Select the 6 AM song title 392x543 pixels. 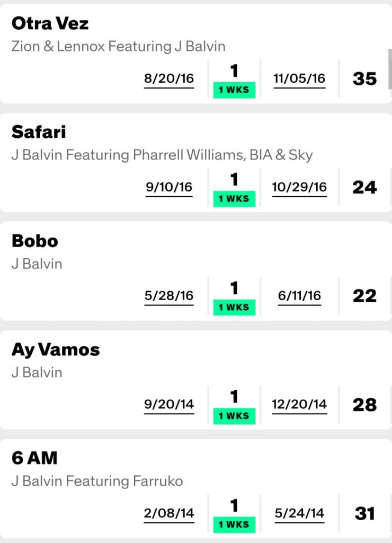click(x=34, y=458)
